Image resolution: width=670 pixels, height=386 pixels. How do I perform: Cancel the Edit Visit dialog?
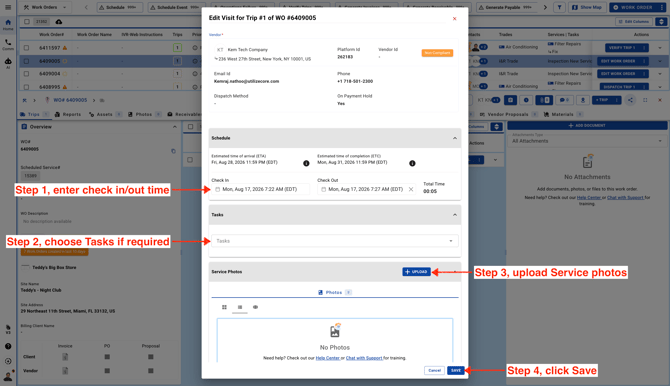[x=434, y=370]
